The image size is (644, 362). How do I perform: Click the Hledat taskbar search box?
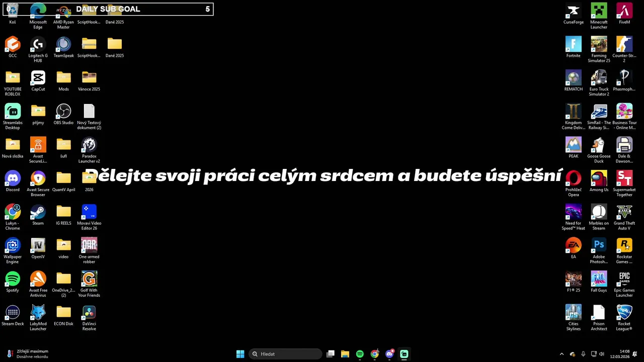click(285, 354)
